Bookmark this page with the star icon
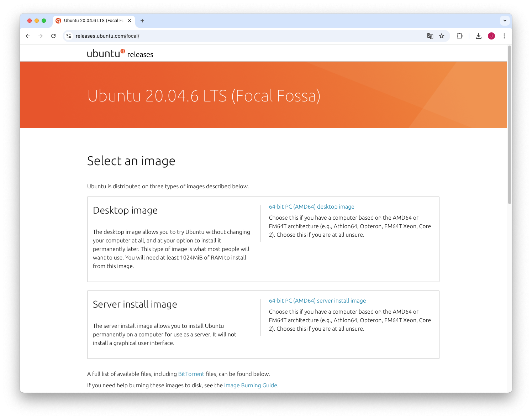The image size is (532, 419). [x=442, y=36]
